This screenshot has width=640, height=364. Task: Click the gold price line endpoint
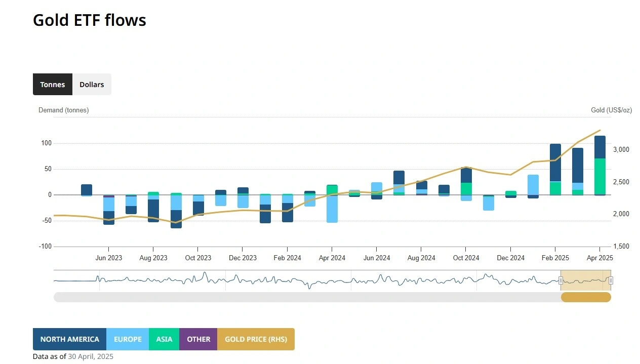pyautogui.click(x=600, y=130)
